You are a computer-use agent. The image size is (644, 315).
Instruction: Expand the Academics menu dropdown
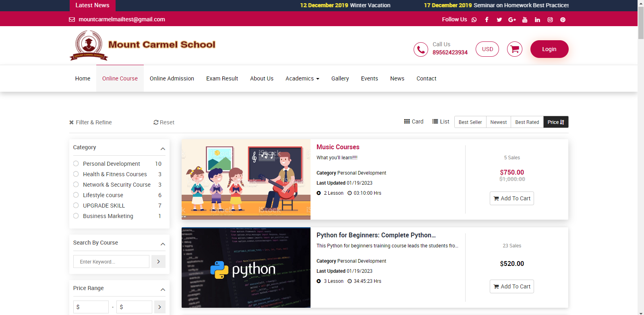302,78
